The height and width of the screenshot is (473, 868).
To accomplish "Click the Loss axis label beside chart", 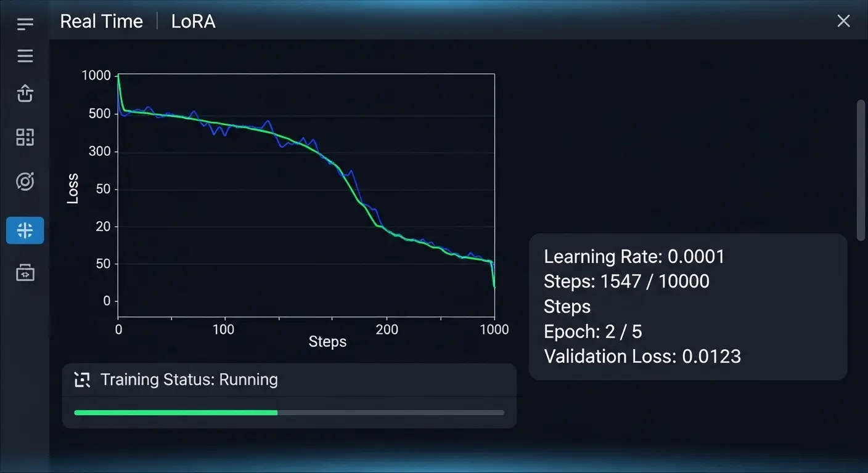I will click(73, 188).
